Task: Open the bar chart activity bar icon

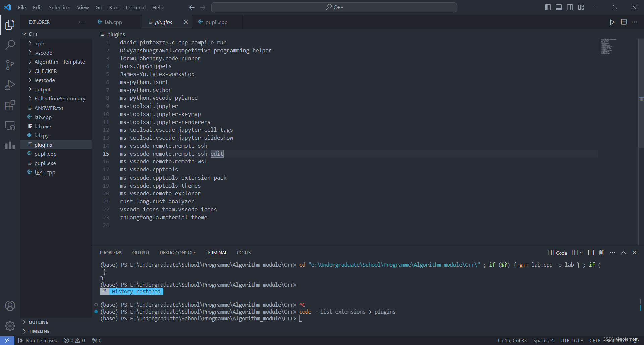Action: point(10,145)
